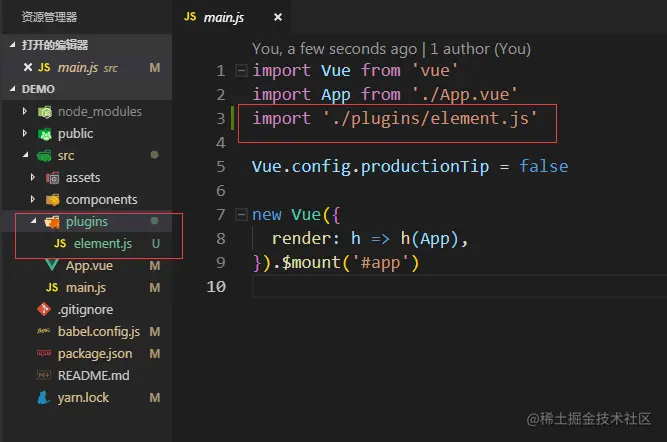Click the git blame annotation text

pos(391,48)
